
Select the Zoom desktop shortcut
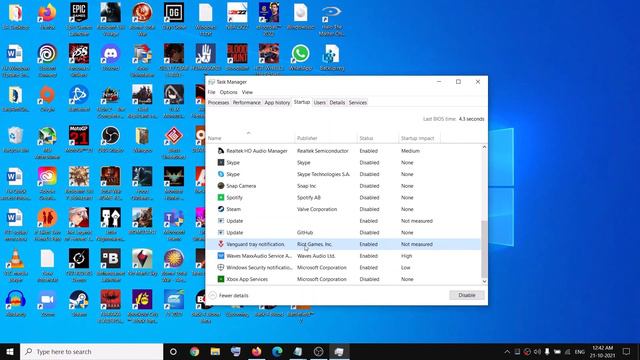[x=47, y=304]
